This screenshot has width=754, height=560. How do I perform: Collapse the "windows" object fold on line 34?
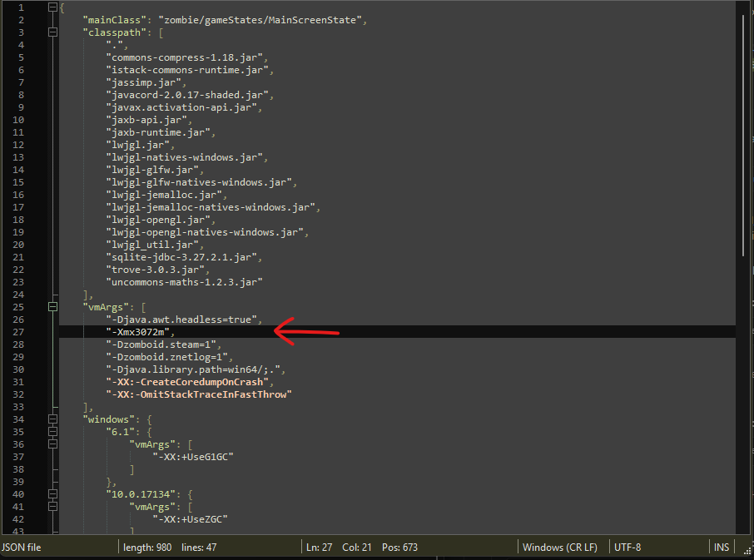click(53, 419)
